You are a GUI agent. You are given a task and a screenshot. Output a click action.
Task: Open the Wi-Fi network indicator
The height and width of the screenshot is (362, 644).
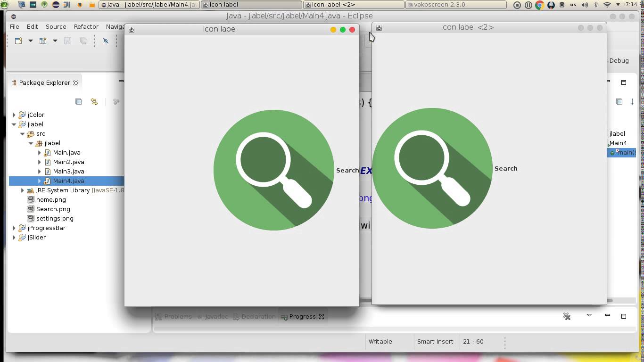tap(607, 5)
